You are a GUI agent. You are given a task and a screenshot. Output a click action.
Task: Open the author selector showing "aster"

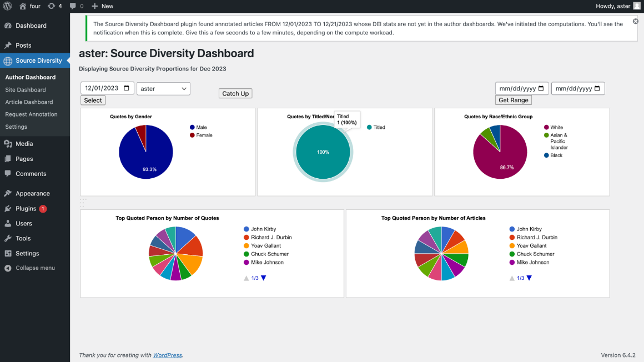163,88
